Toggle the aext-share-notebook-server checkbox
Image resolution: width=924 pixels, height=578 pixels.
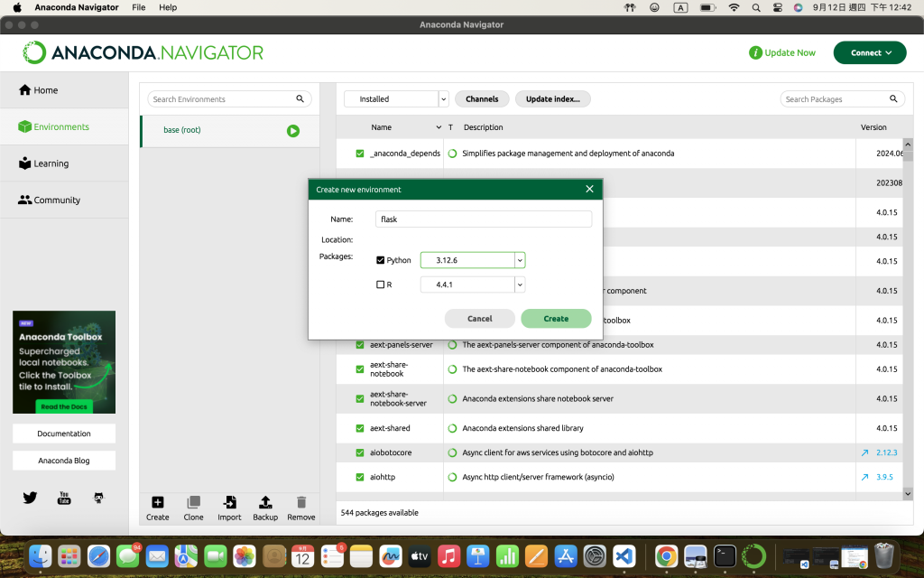click(x=359, y=398)
